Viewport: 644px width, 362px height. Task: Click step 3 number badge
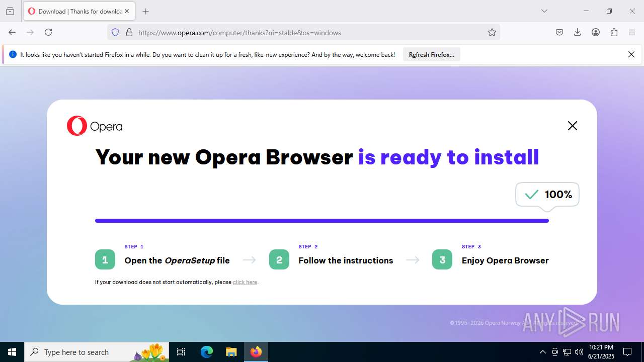coord(442,259)
